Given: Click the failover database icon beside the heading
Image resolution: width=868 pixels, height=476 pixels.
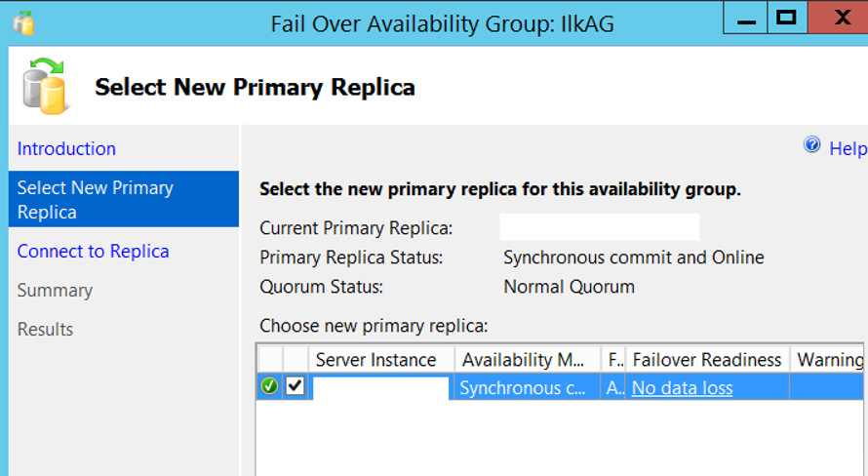Looking at the screenshot, I should tap(46, 87).
